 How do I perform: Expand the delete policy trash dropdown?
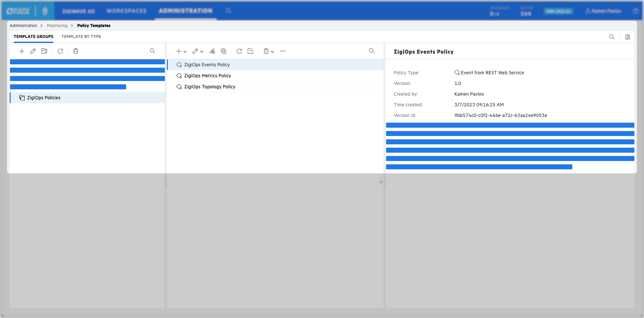(269, 51)
